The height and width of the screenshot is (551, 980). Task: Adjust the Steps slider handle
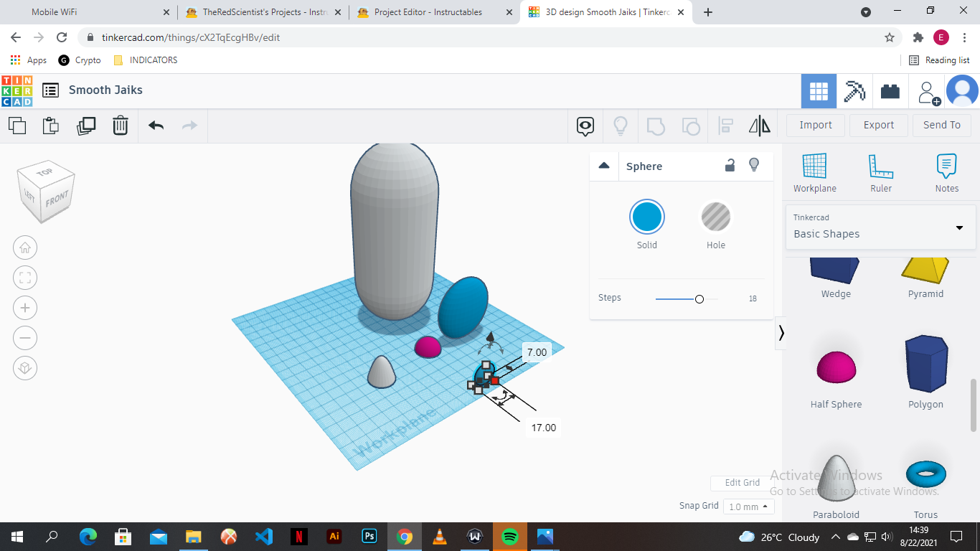[x=699, y=298]
